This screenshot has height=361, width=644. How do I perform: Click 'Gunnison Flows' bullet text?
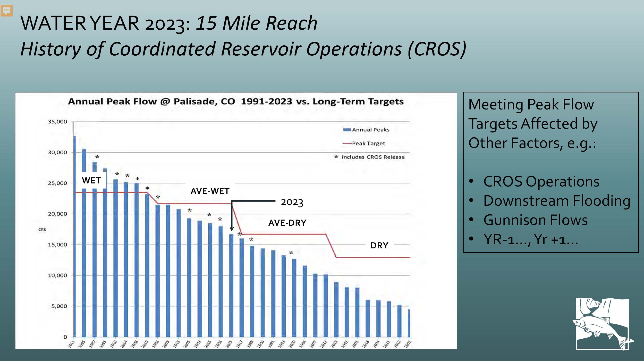click(536, 220)
